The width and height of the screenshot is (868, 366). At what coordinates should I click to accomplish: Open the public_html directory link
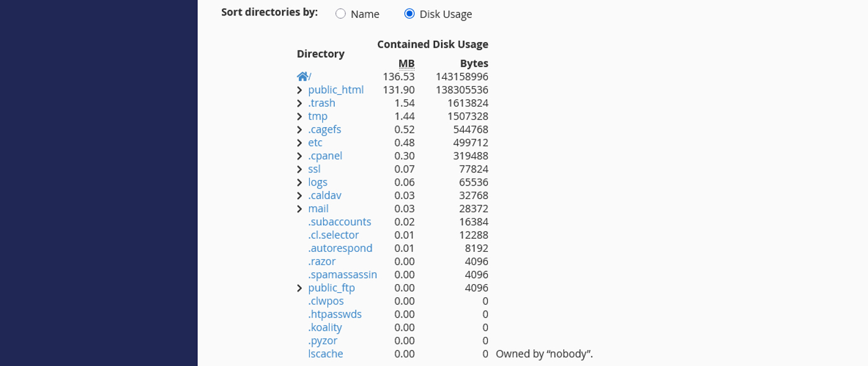(335, 90)
